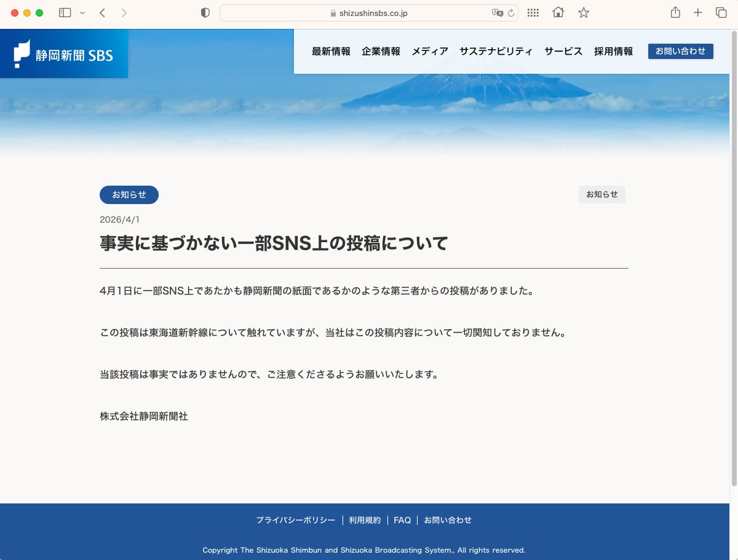Open the 最新情報 navigation menu
Viewport: 738px width, 560px height.
(x=331, y=52)
